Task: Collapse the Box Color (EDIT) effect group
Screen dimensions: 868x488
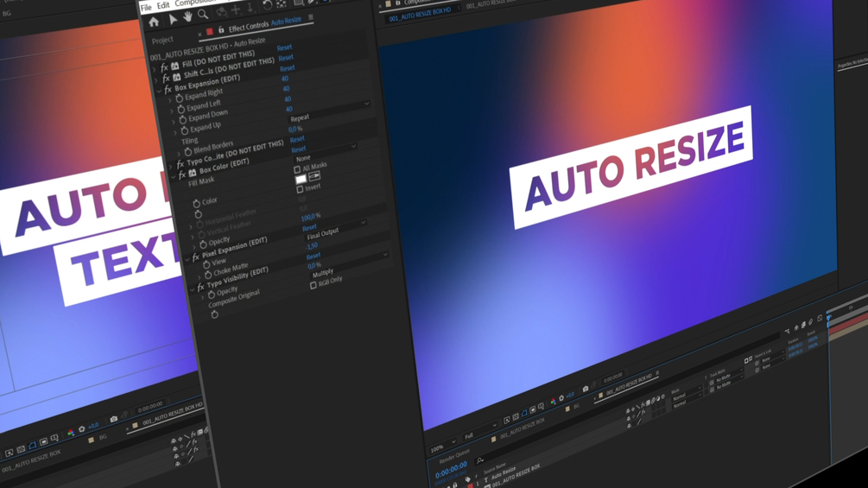Action: [174, 176]
